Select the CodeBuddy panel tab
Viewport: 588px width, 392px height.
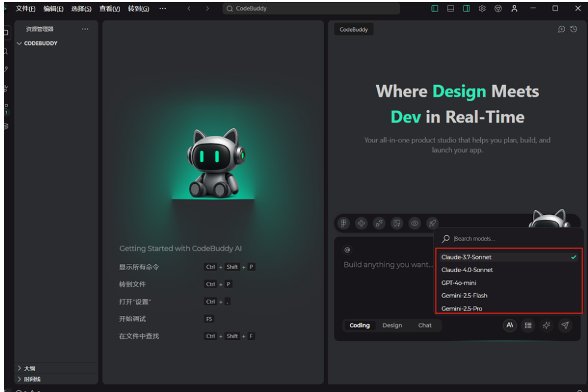[x=354, y=29]
